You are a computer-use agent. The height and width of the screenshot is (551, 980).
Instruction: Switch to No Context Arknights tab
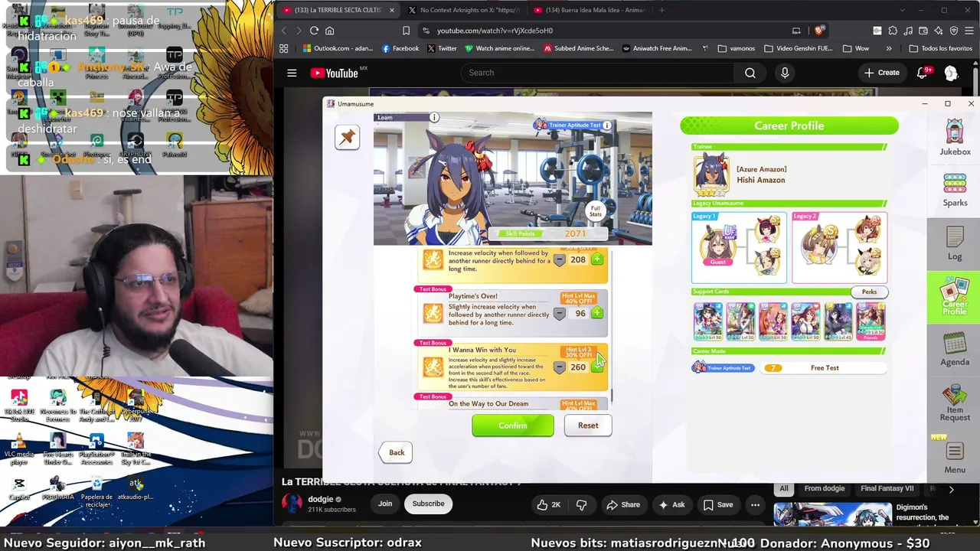pos(464,10)
